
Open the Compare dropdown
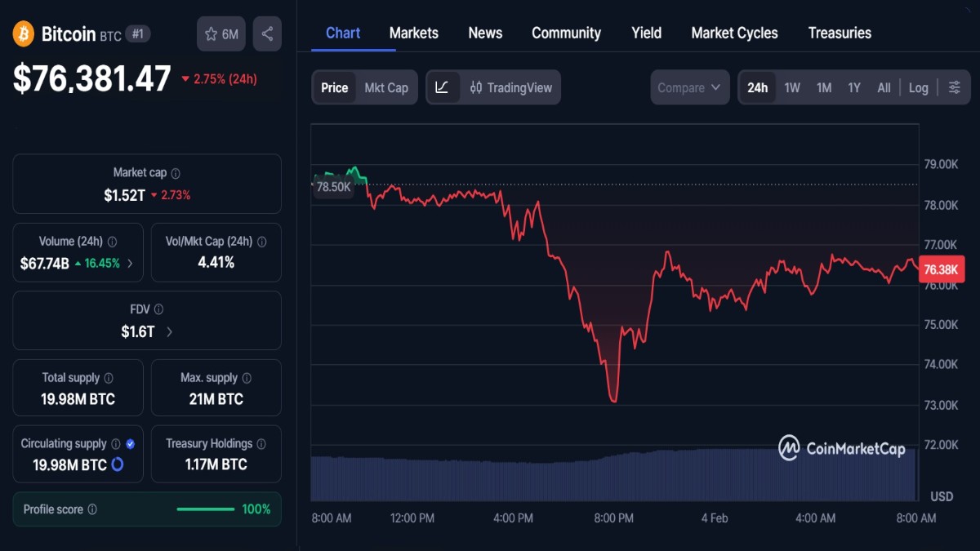(x=689, y=87)
